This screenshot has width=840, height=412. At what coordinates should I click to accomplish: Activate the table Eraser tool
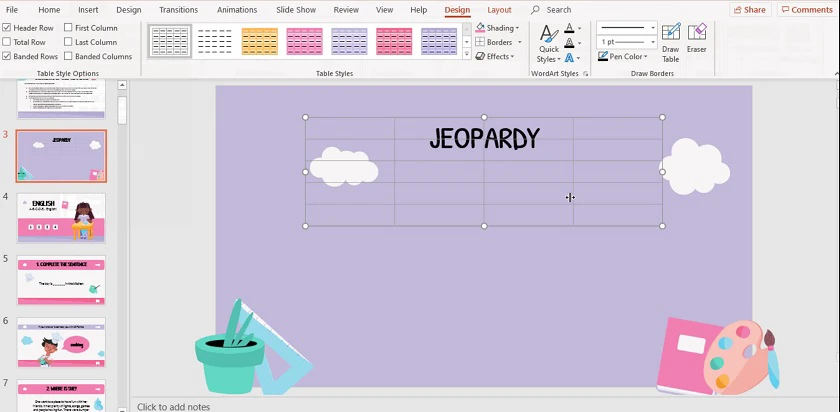696,39
